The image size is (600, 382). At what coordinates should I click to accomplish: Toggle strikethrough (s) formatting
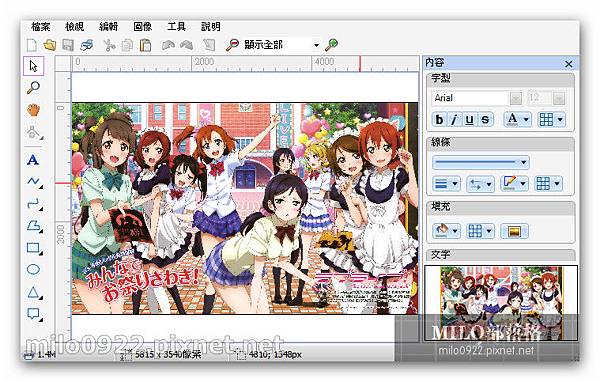485,120
